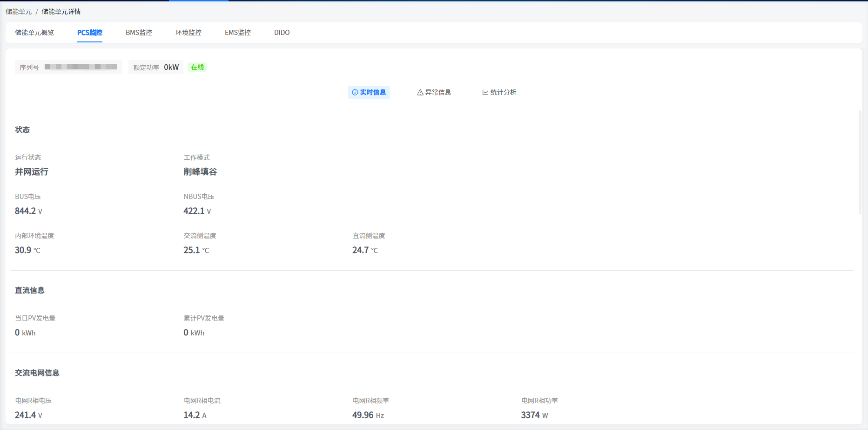Click the info icon beside 实时信息
This screenshot has width=868, height=430.
tap(355, 92)
